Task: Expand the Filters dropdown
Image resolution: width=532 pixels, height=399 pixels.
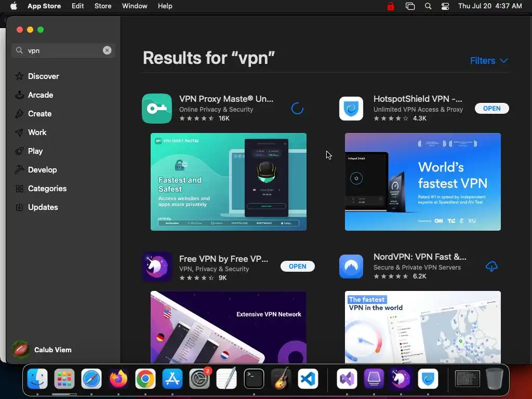Action: click(488, 61)
